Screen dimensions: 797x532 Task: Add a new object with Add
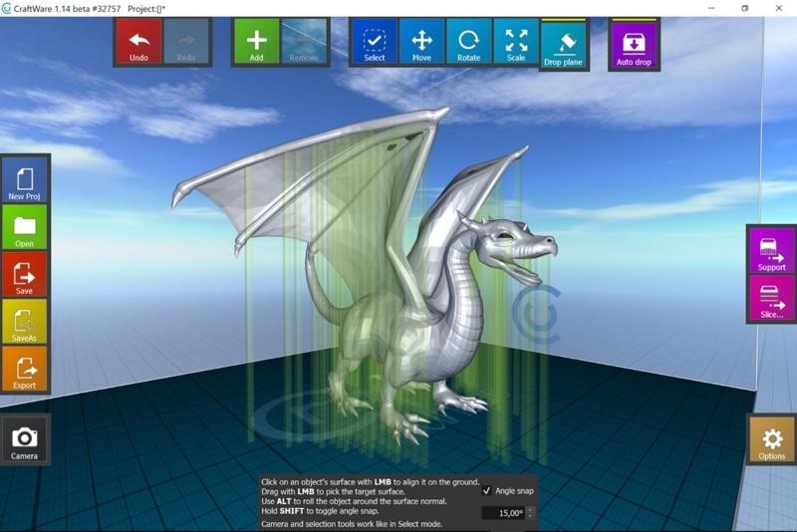[x=256, y=43]
